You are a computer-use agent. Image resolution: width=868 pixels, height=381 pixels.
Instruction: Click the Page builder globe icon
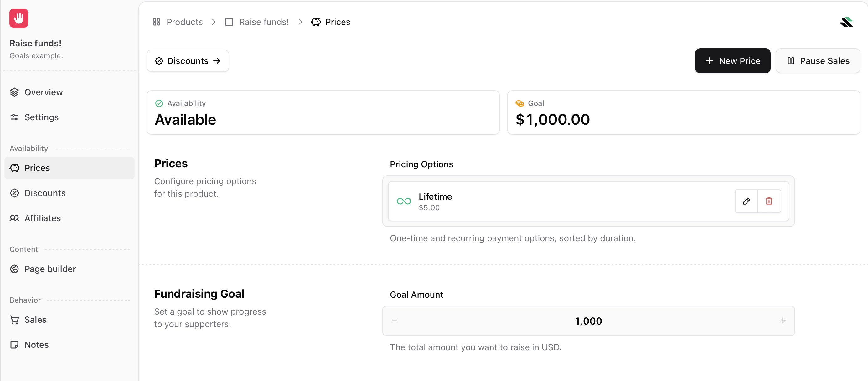(x=14, y=269)
